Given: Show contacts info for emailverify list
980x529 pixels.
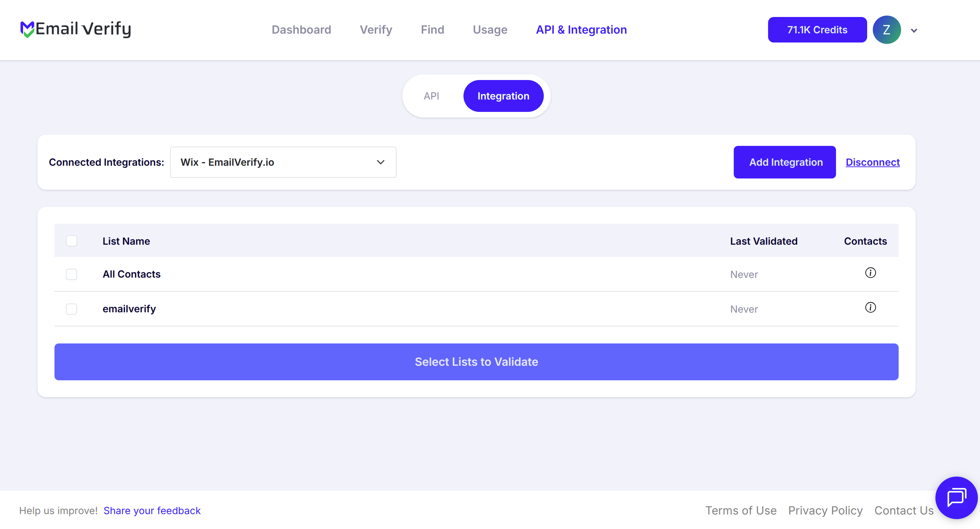Looking at the screenshot, I should pos(870,307).
